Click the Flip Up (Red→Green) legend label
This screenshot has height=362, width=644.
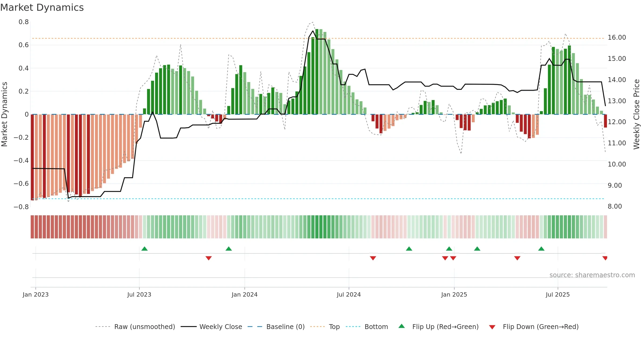pos(445,327)
